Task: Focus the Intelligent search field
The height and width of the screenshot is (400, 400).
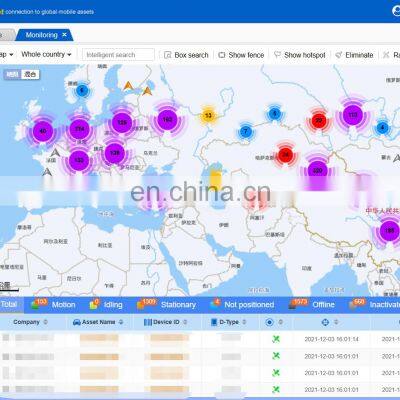Action: 118,54
